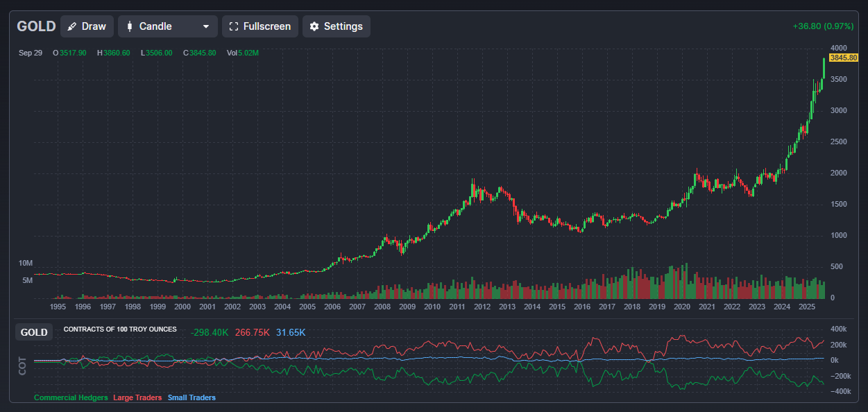Click the Sep 29 date label
Viewport: 868px width, 412px height.
[x=31, y=53]
